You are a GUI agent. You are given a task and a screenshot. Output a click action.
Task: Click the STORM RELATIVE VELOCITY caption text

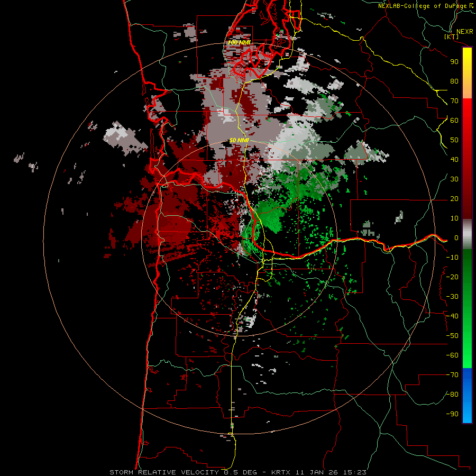tap(164, 472)
